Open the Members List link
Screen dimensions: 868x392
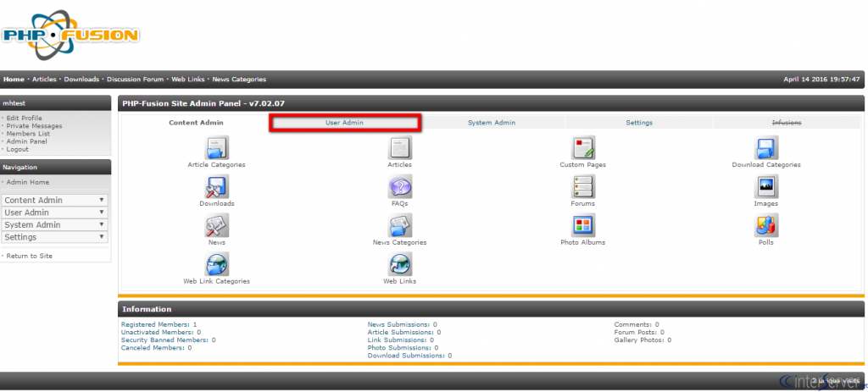(x=28, y=133)
